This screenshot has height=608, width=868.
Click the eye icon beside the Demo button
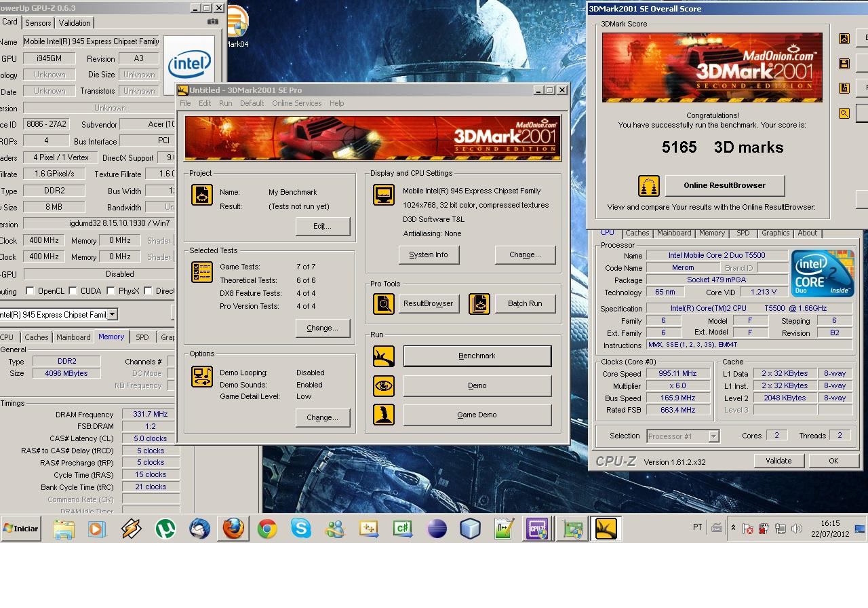click(384, 386)
